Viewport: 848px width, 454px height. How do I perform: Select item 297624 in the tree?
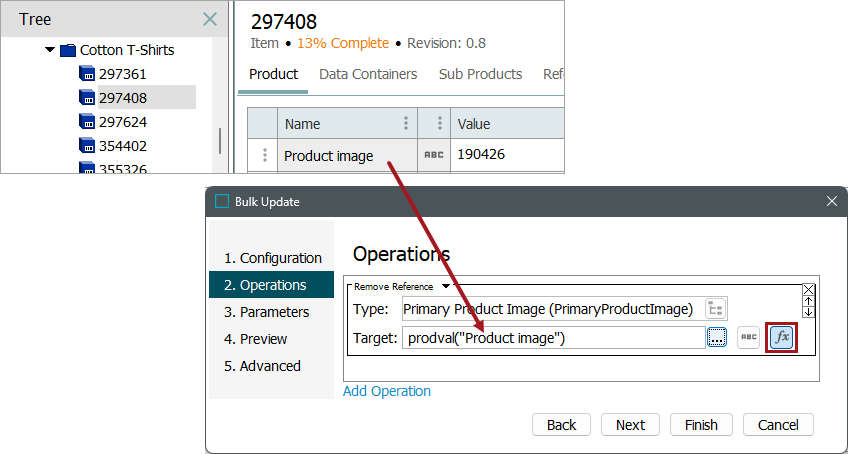pos(122,122)
